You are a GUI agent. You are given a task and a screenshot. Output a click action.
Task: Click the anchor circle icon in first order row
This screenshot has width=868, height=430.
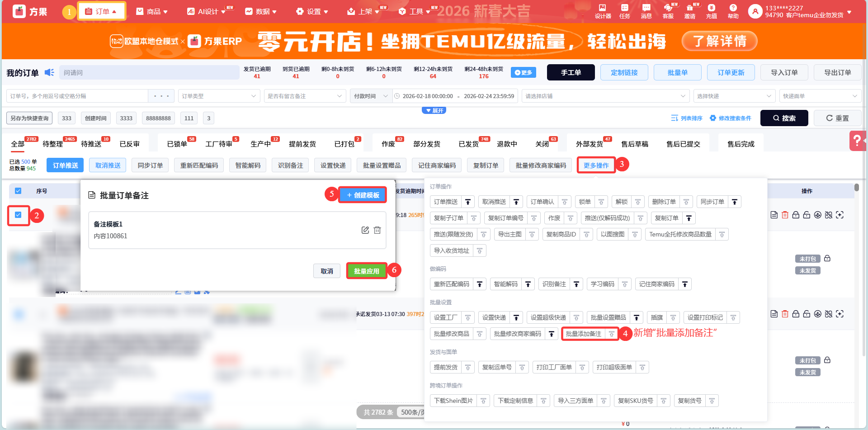(x=817, y=215)
